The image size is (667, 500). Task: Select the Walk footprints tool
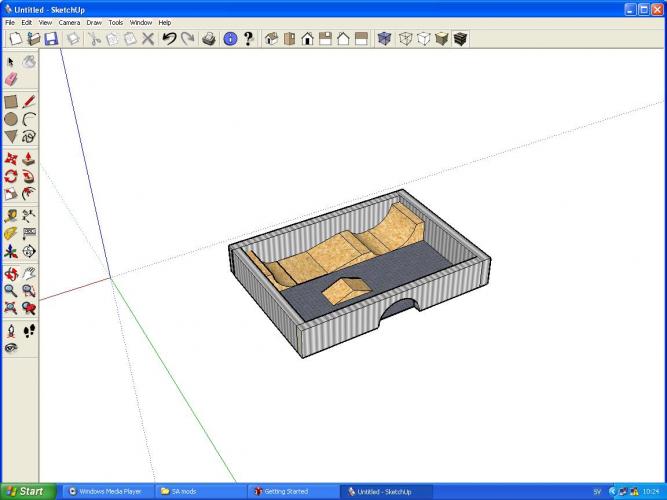coord(29,330)
